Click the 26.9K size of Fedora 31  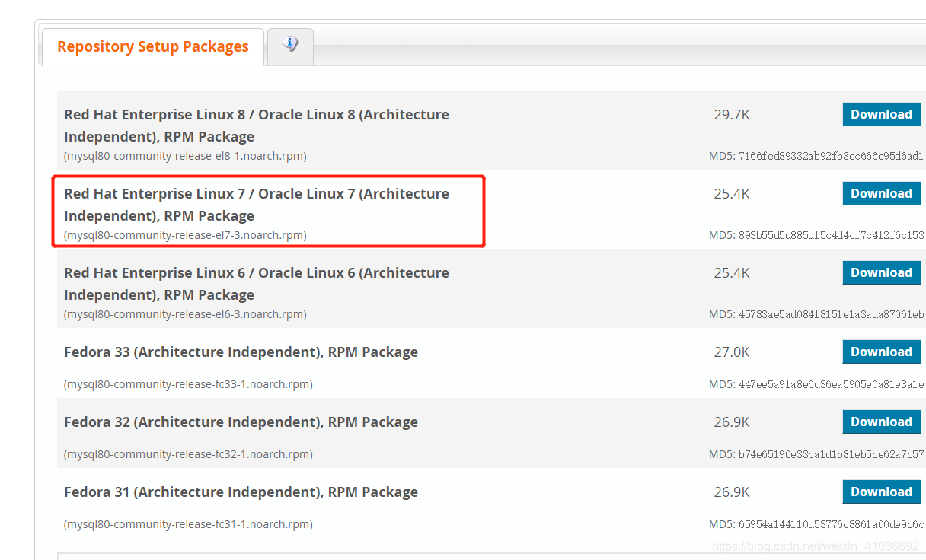click(x=732, y=492)
